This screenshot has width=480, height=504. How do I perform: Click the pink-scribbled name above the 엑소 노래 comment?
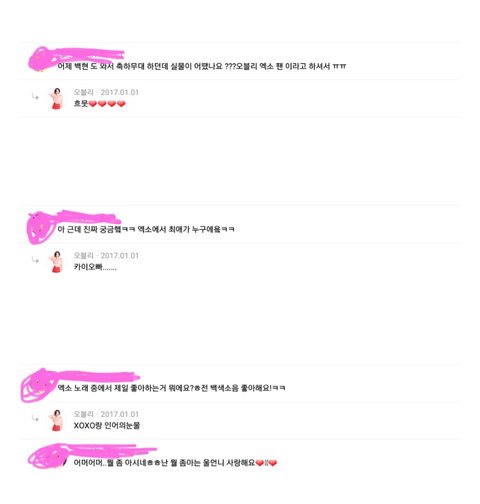98,376
